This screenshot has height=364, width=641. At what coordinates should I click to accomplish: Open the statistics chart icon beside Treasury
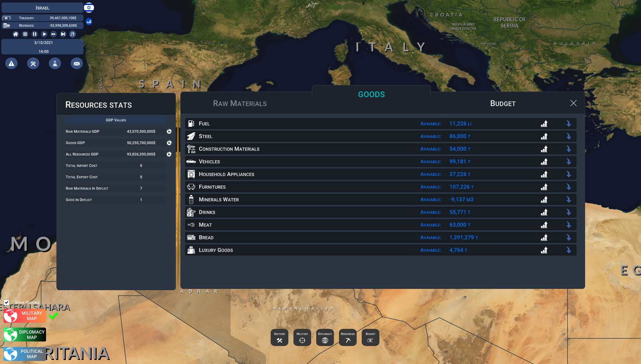(89, 22)
